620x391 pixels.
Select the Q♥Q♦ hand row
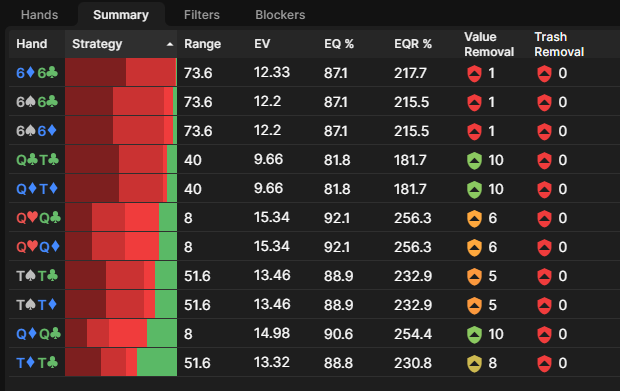click(310, 247)
